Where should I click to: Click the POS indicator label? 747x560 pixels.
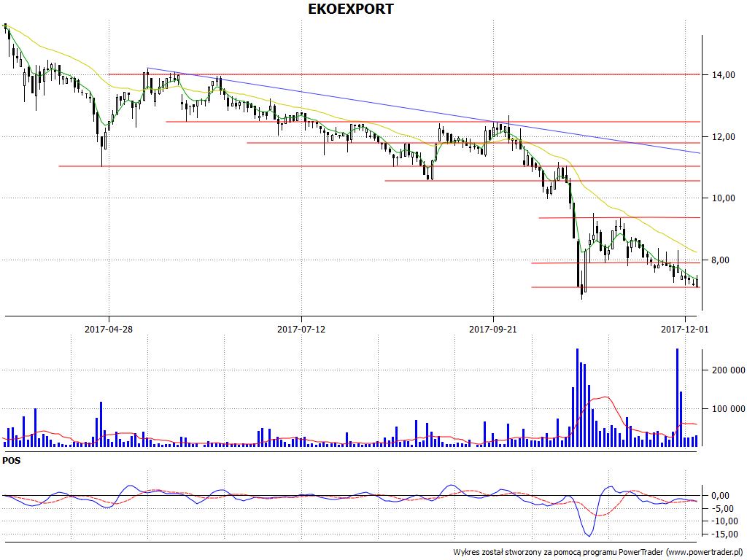point(12,461)
